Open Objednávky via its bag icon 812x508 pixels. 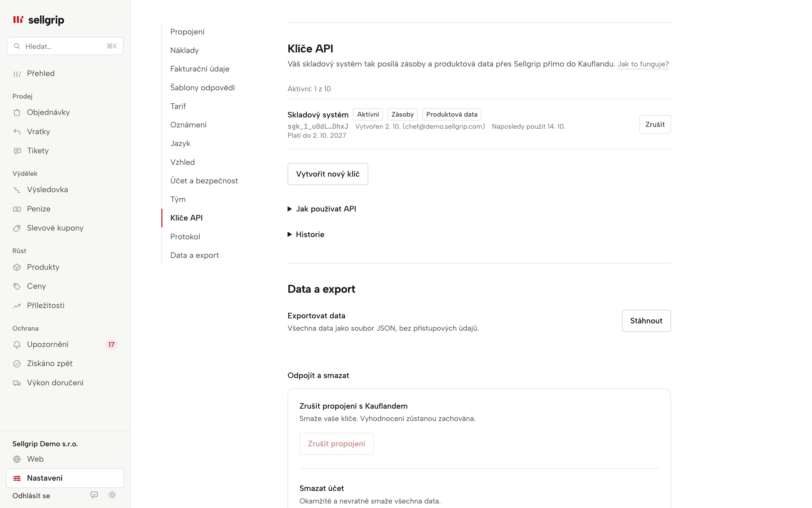click(17, 113)
